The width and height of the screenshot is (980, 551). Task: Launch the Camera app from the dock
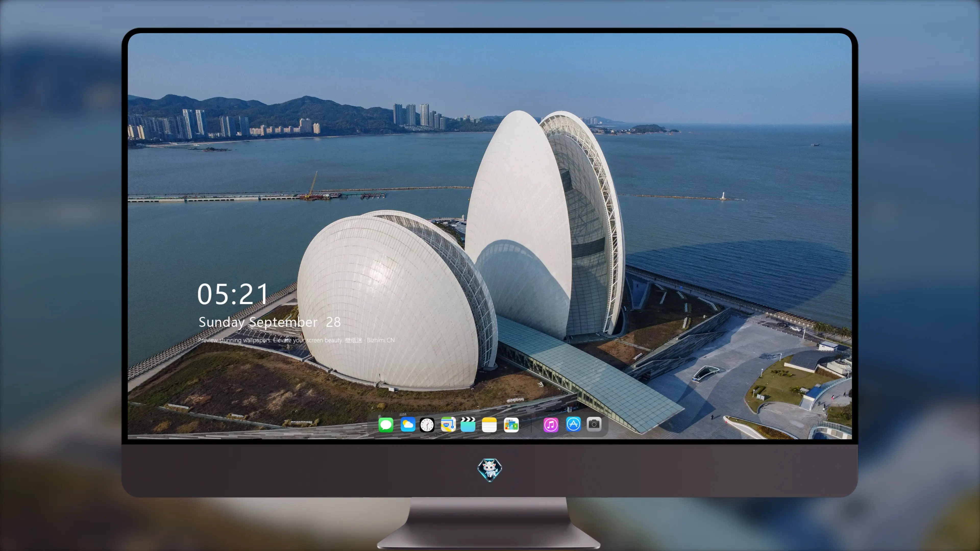tap(594, 424)
